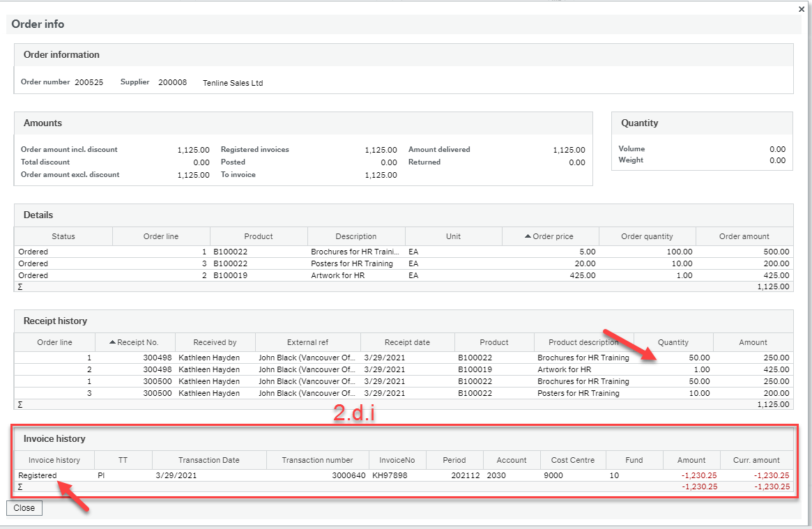Image resolution: width=812 pixels, height=529 pixels.
Task: Click the Curr. amount sum -1,230.25
Action: (x=772, y=486)
